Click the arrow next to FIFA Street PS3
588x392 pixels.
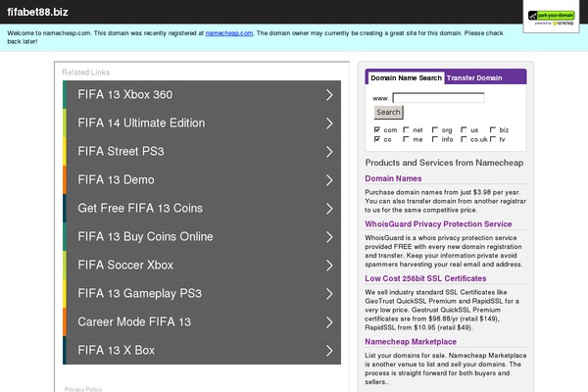click(329, 152)
